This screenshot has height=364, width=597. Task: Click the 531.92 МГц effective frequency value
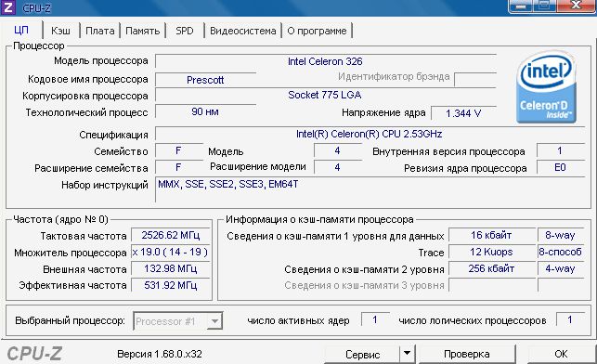[171, 285]
